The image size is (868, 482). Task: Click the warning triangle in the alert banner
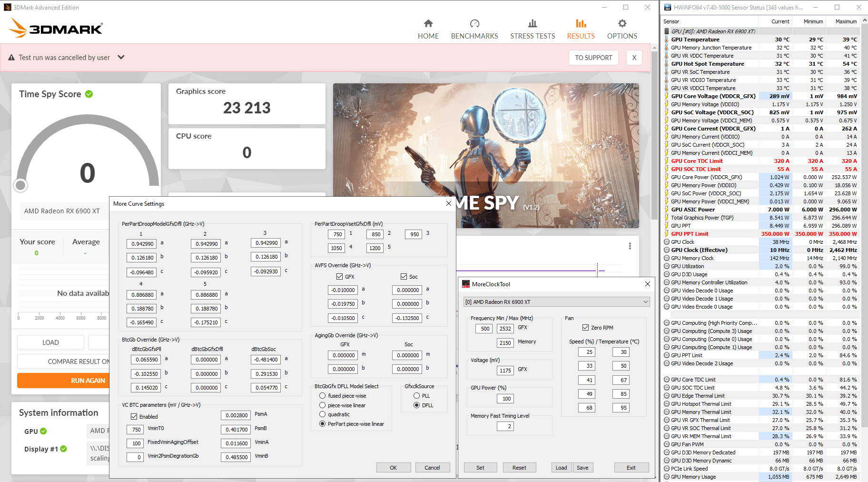click(11, 58)
